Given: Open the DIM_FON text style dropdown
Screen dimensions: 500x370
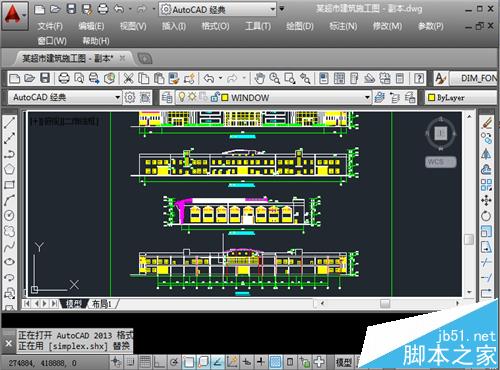Looking at the screenshot, I should [474, 79].
